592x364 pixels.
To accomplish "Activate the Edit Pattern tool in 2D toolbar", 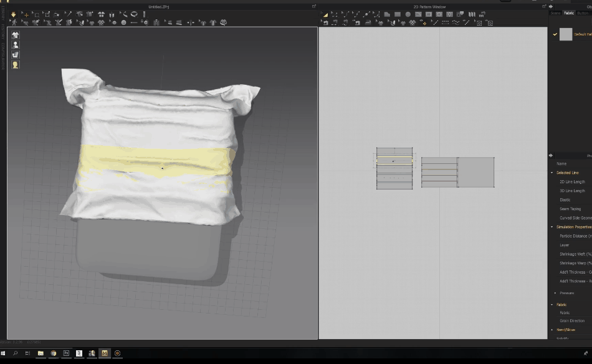I will click(x=325, y=14).
